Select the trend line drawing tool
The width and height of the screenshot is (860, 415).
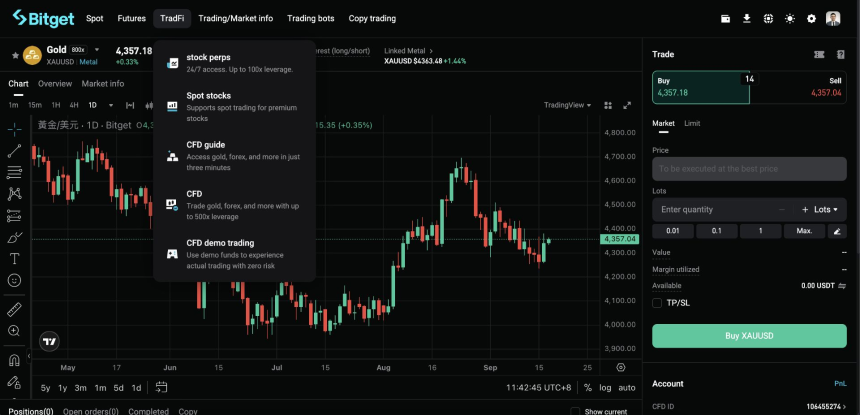(14, 151)
